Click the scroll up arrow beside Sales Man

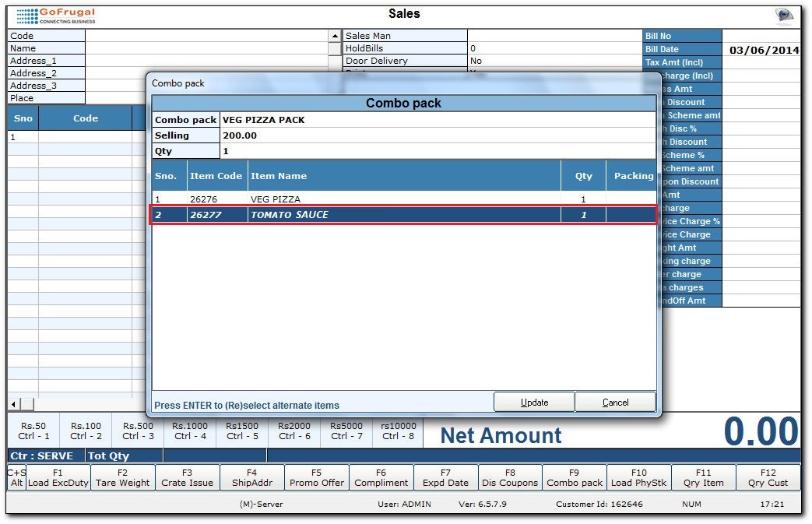[335, 36]
